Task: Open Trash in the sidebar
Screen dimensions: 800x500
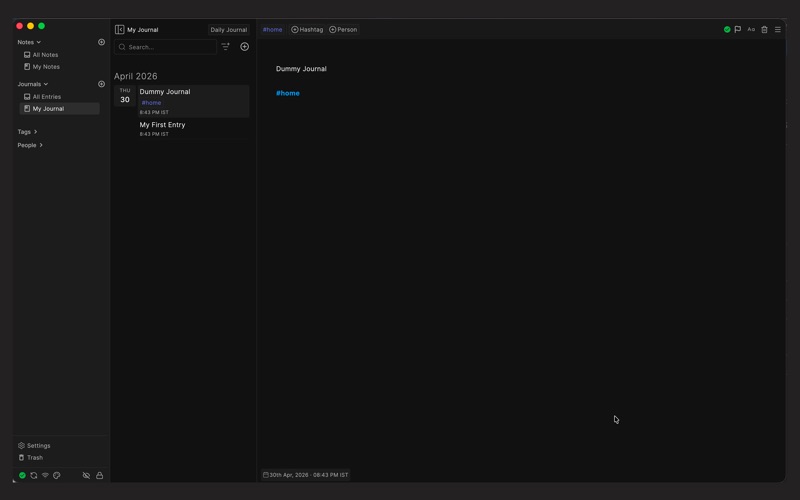Action: point(31,458)
